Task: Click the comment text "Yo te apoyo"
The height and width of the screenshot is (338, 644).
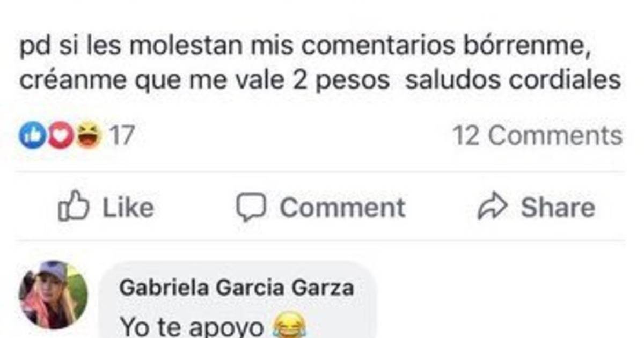Action: click(192, 327)
